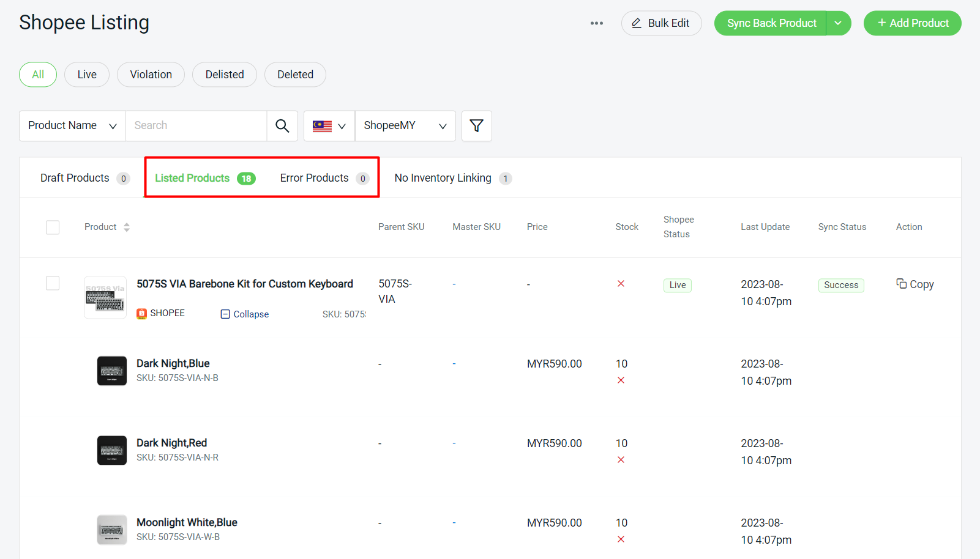The height and width of the screenshot is (559, 980).
Task: Switch to the No Inventory Linking tab
Action: (453, 178)
